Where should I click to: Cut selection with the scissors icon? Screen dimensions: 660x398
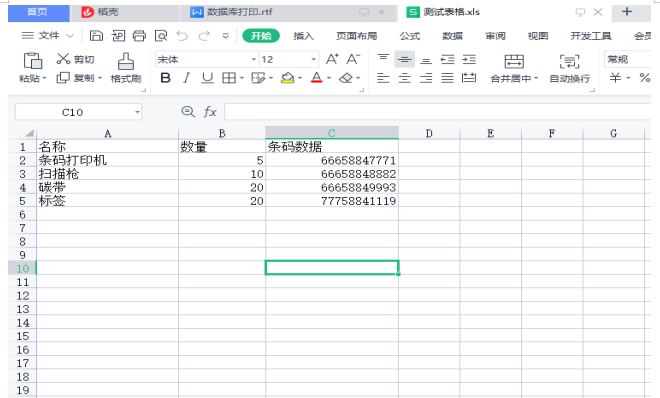click(x=63, y=59)
